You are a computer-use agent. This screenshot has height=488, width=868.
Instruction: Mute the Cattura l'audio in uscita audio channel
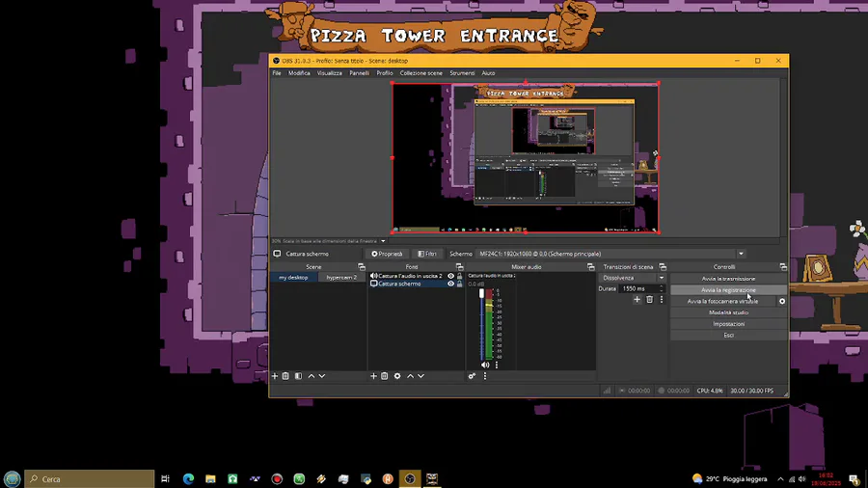tap(485, 365)
